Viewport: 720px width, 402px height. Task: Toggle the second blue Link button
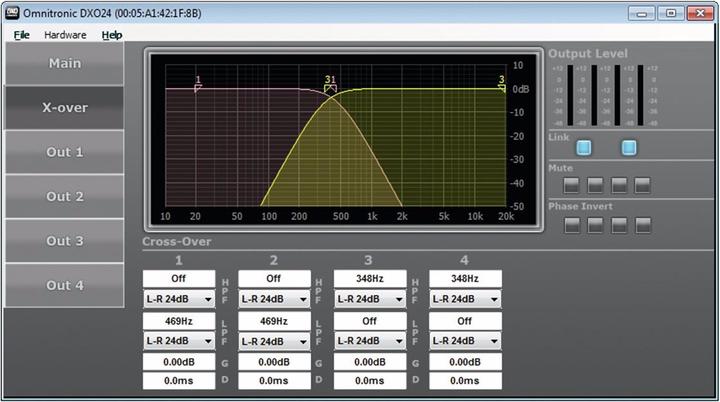coord(629,148)
